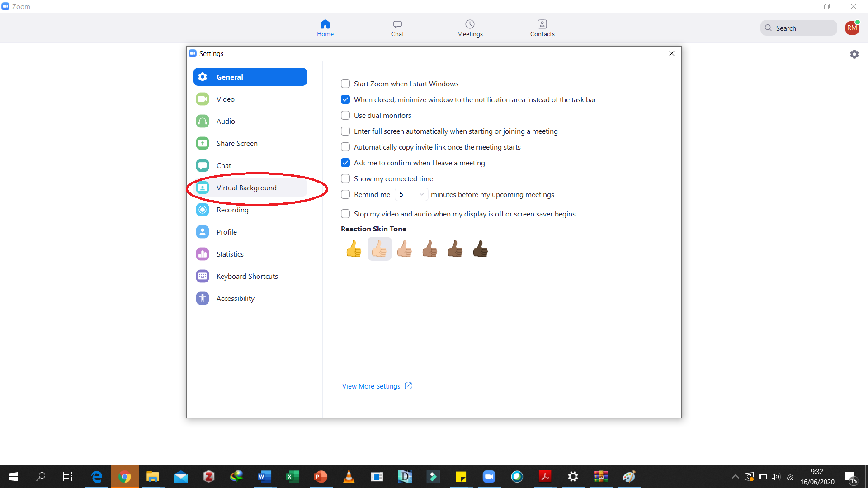Open Virtual Background settings
Image resolution: width=868 pixels, height=488 pixels.
click(246, 188)
